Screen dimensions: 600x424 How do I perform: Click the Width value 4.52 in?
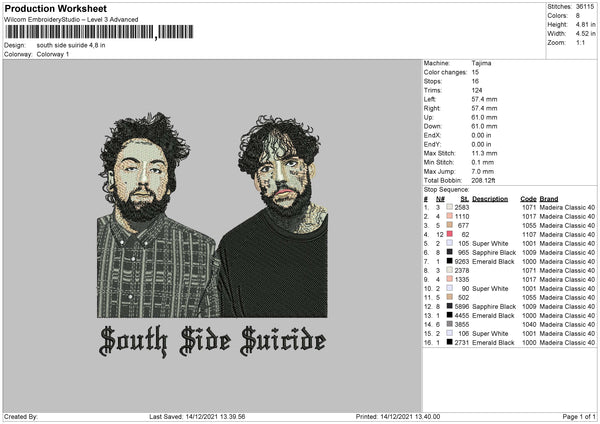pyautogui.click(x=585, y=34)
